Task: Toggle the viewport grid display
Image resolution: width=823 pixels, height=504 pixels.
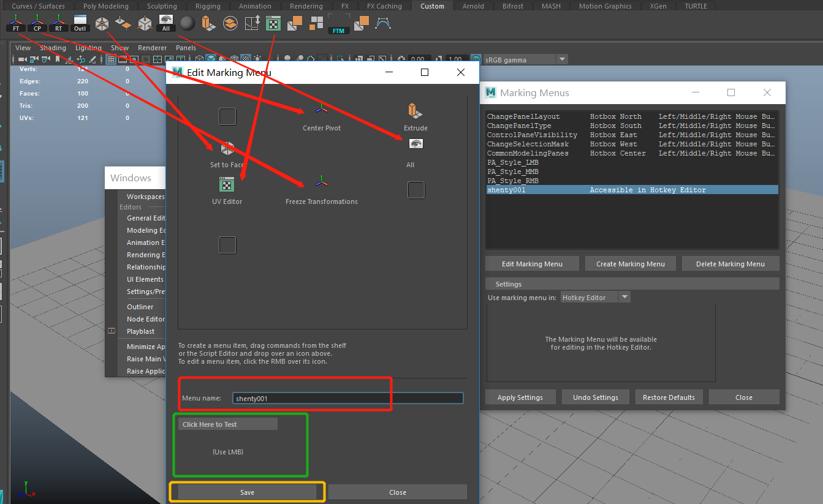Action: [110, 59]
